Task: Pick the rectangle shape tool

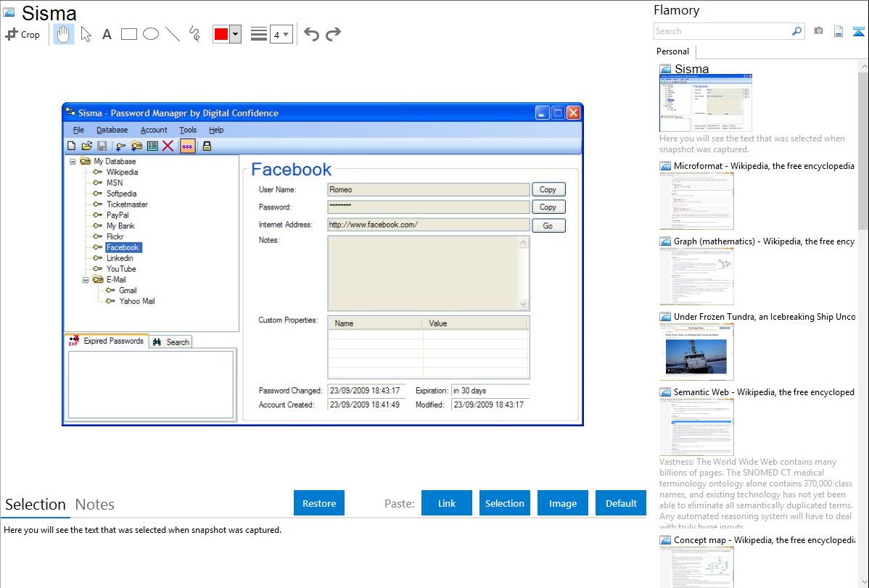Action: [x=129, y=34]
